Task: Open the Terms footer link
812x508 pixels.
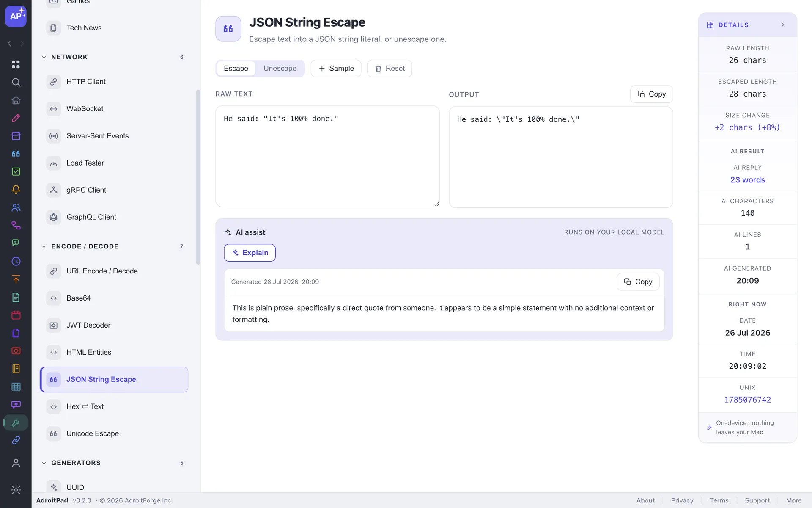Action: tap(719, 500)
